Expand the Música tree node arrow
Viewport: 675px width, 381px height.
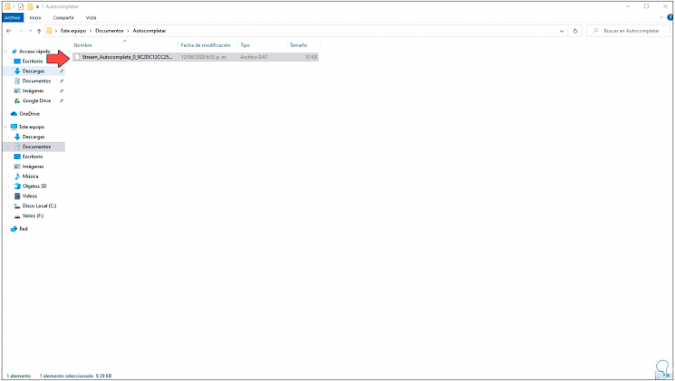pyautogui.click(x=9, y=177)
